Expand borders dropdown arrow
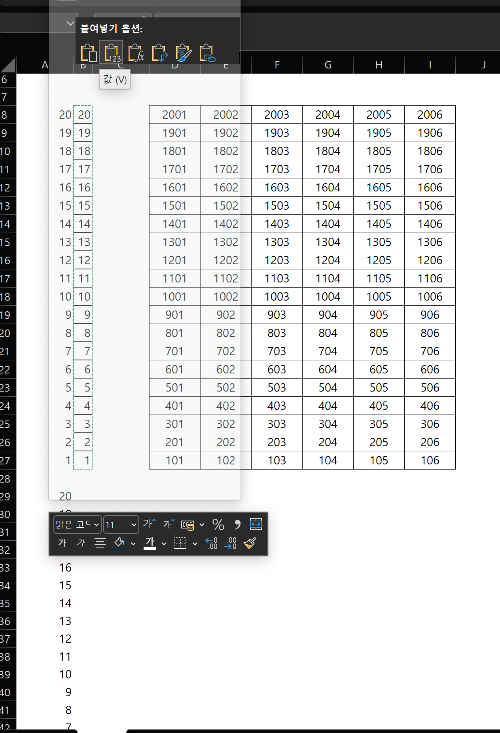Screen dimensions: 500x733 (195, 543)
